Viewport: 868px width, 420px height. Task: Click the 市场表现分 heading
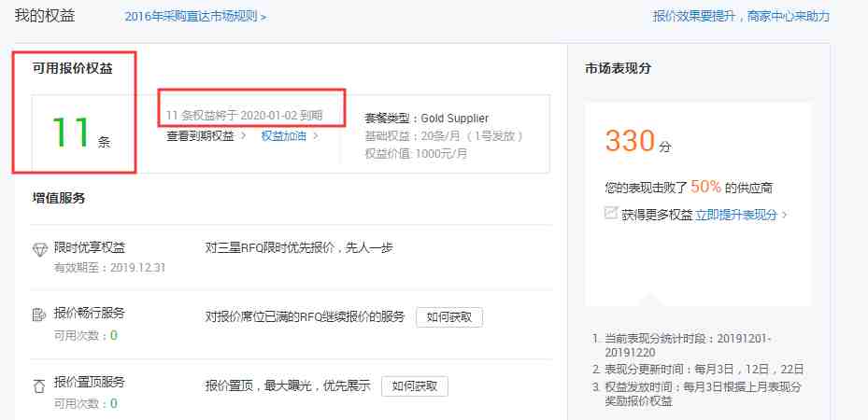point(618,68)
